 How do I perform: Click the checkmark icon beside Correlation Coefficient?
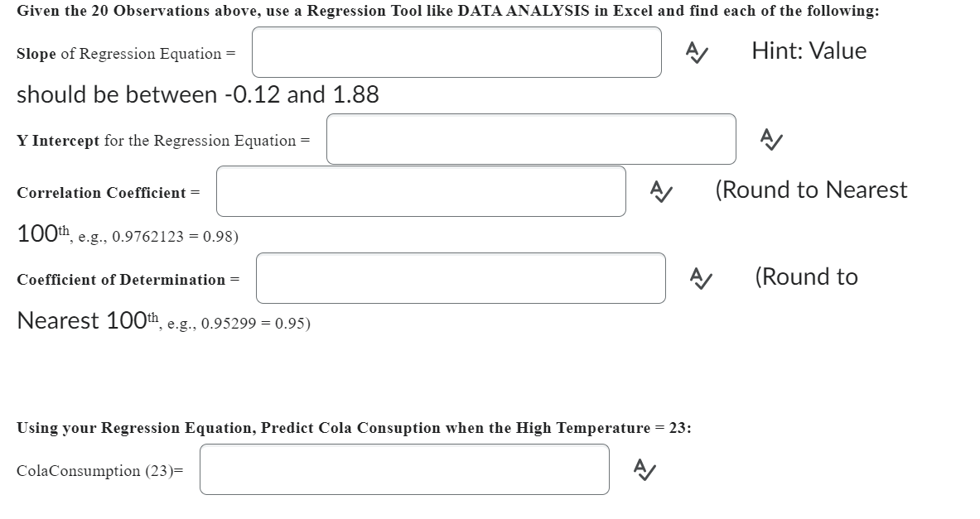[x=659, y=191]
